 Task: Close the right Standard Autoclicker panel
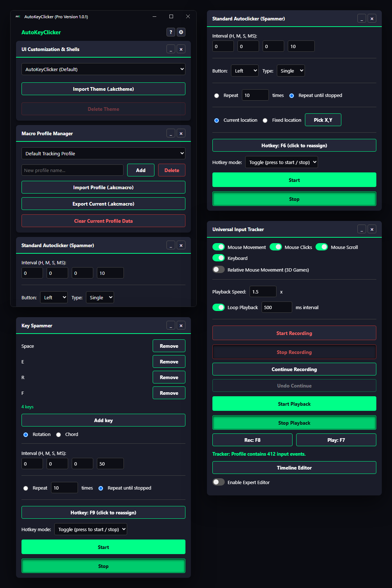(x=372, y=19)
